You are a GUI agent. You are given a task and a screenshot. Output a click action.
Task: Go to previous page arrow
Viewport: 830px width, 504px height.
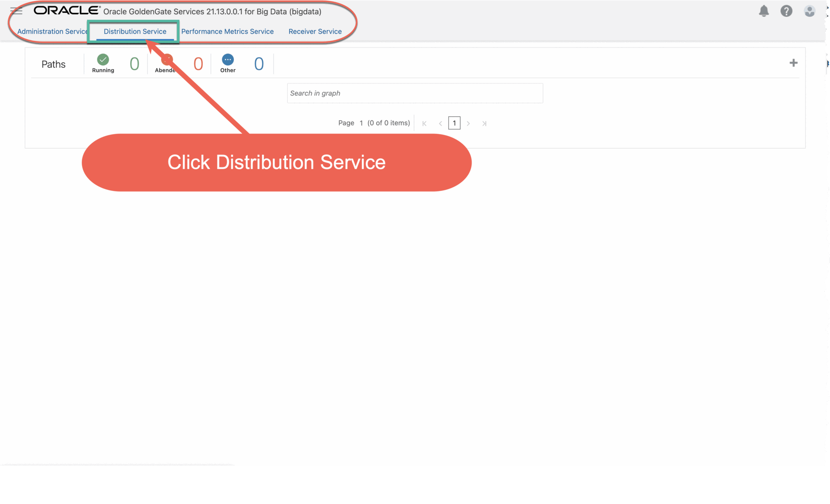[440, 124]
